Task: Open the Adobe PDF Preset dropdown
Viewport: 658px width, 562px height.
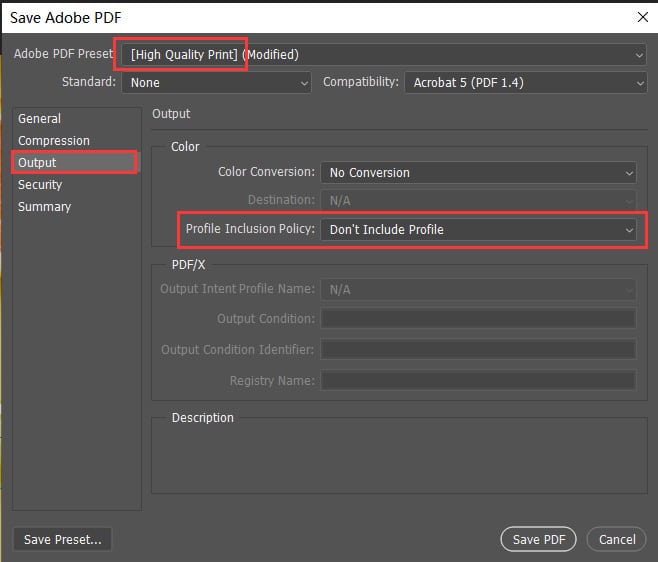Action: (384, 55)
